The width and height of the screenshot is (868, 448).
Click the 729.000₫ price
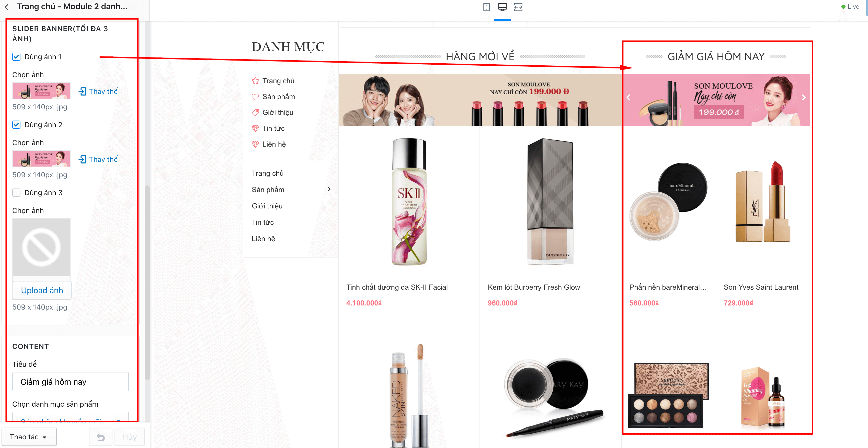(x=738, y=303)
